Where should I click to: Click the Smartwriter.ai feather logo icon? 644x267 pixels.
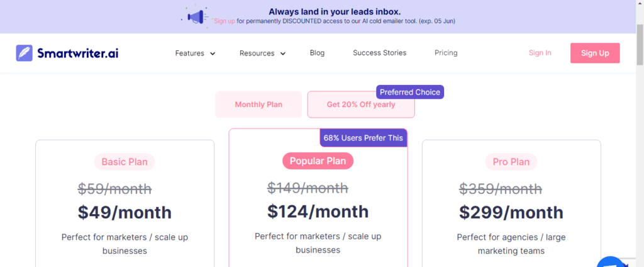[25, 53]
